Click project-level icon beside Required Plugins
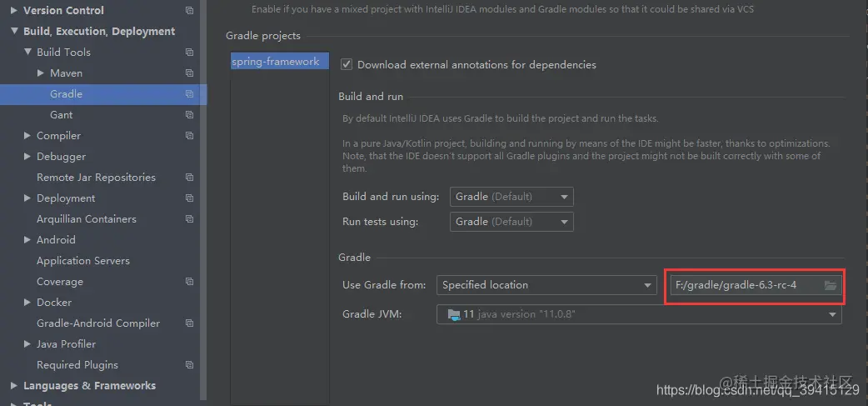 pos(189,365)
